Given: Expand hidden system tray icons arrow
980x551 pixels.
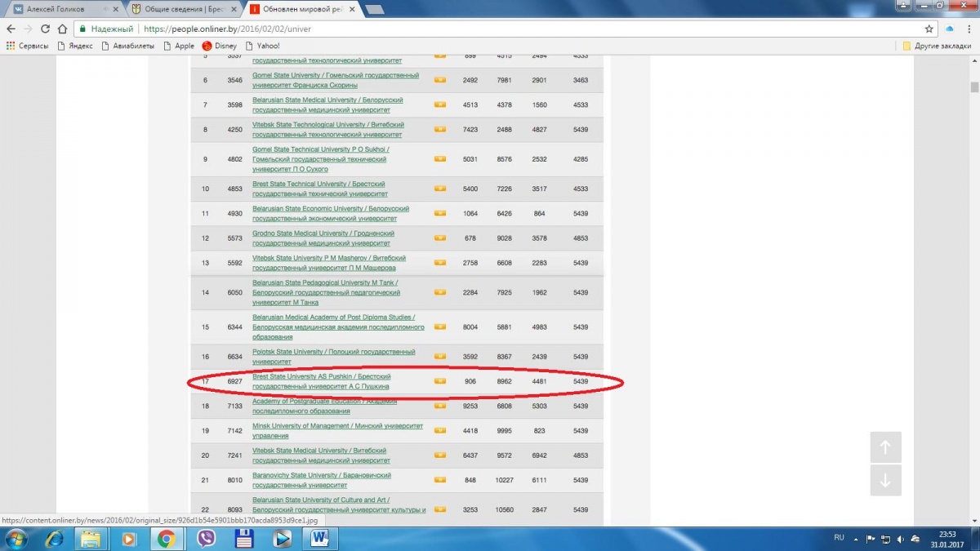Looking at the screenshot, I should 856,539.
